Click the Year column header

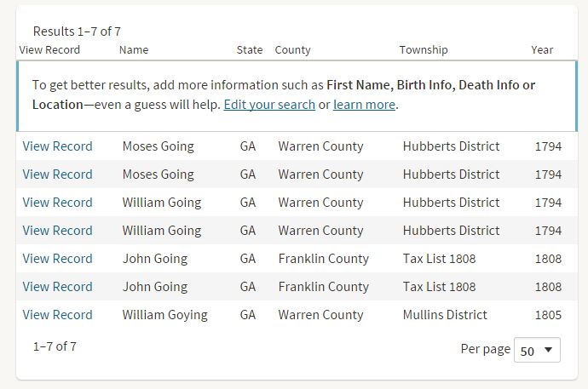click(x=542, y=50)
